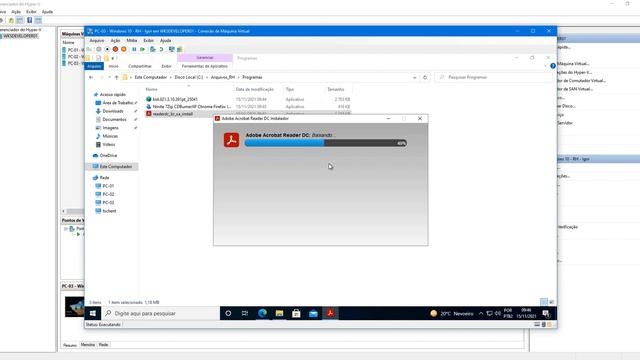Click the Turn Off circle icon in VM toolbar
640x360 pixels.
coord(107,49)
